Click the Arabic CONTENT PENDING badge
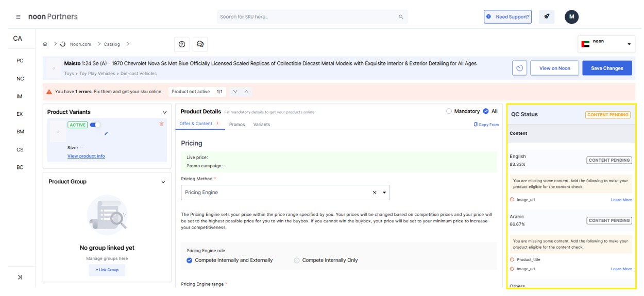644x296 pixels. pos(609,220)
